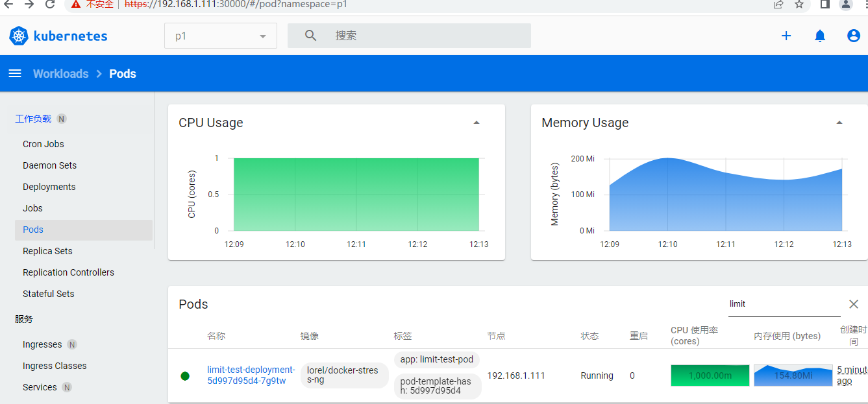This screenshot has width=868, height=404.
Task: Open Daemon Sets in sidebar
Action: tap(49, 165)
